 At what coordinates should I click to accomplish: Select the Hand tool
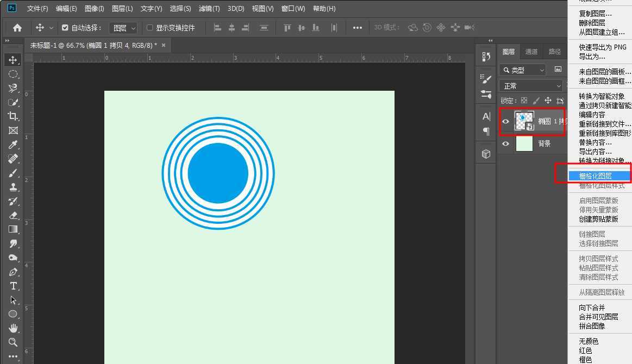13,328
